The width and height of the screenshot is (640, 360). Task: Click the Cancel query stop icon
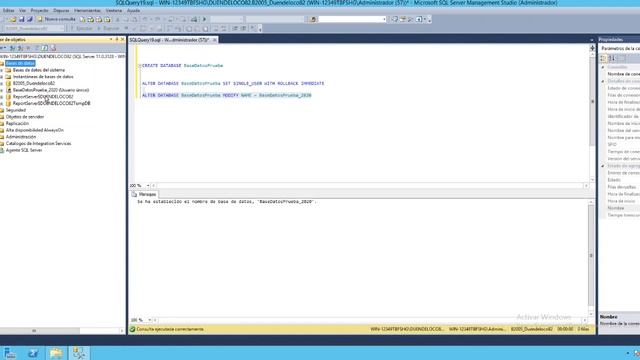[x=127, y=29]
